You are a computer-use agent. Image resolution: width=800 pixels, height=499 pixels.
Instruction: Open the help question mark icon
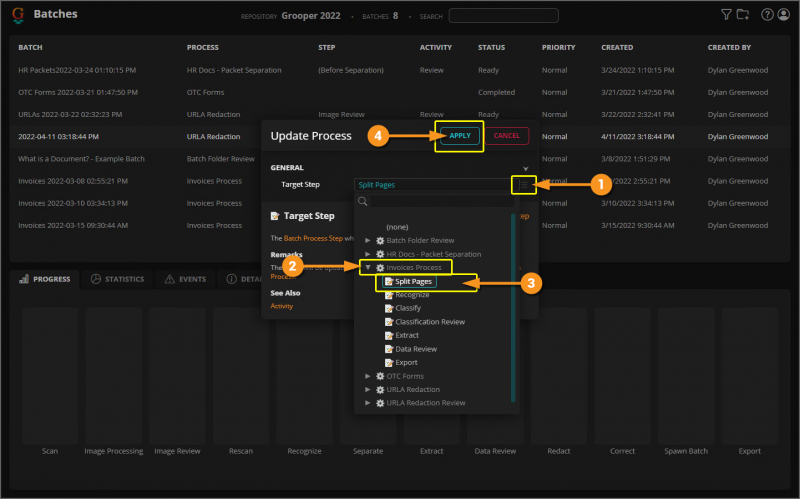(x=767, y=14)
